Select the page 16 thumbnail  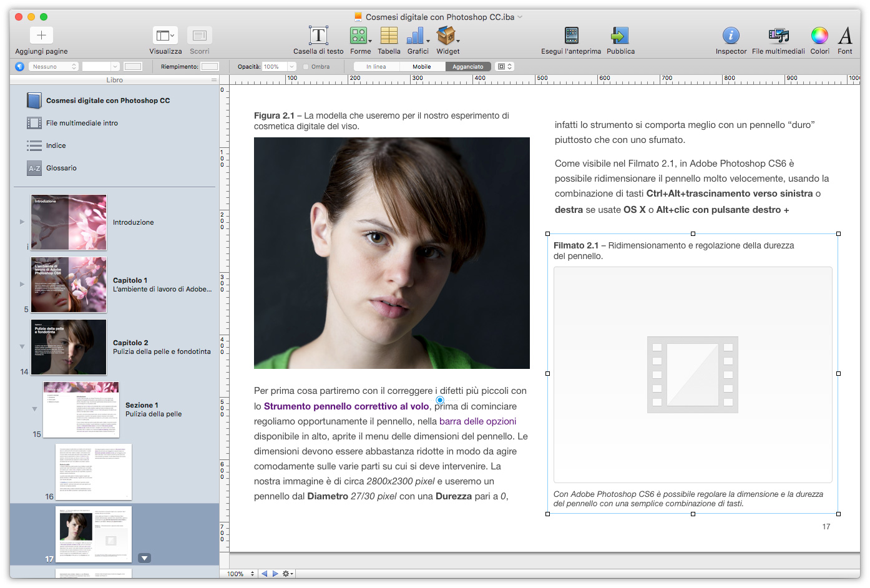point(94,472)
